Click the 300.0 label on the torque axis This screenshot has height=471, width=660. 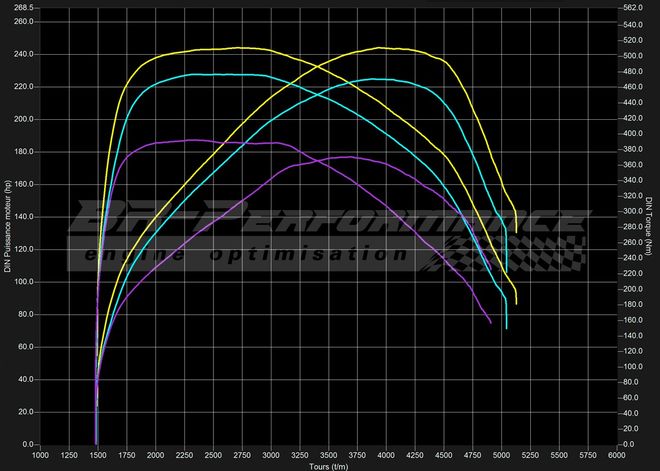point(632,211)
